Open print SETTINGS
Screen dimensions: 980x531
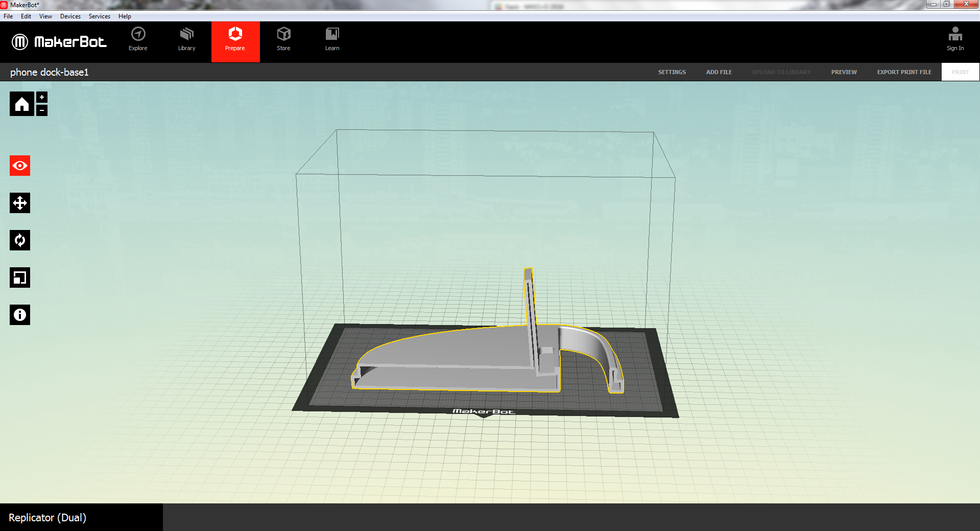[672, 72]
